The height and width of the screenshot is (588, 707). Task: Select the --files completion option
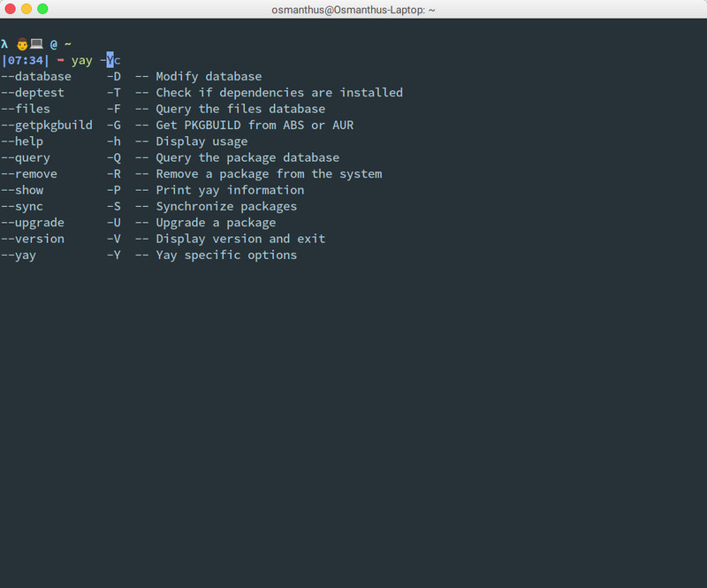26,109
